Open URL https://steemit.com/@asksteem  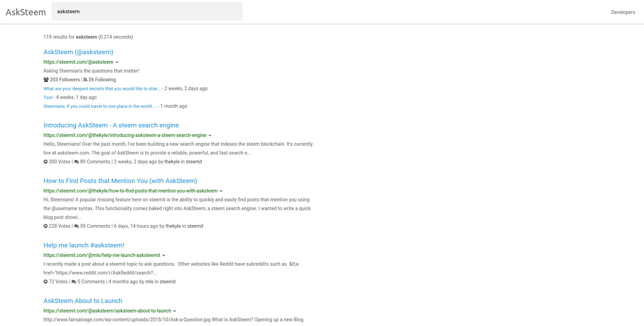[78, 62]
